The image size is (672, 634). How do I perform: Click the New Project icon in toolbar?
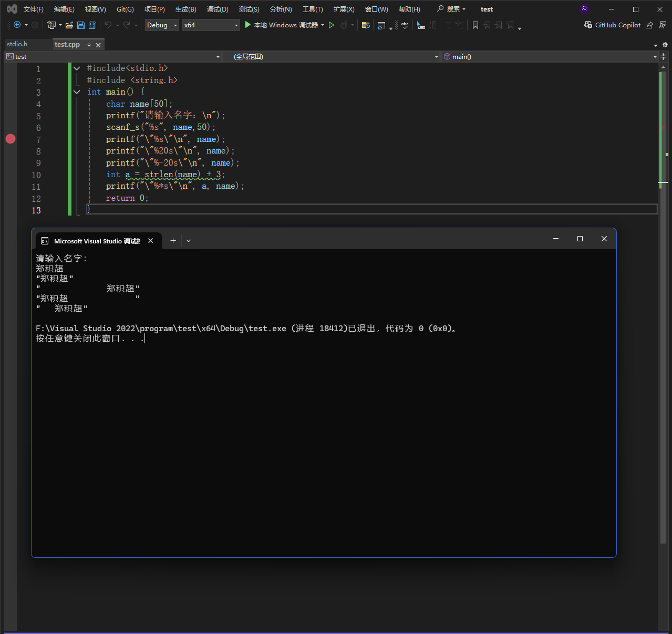pyautogui.click(x=51, y=25)
